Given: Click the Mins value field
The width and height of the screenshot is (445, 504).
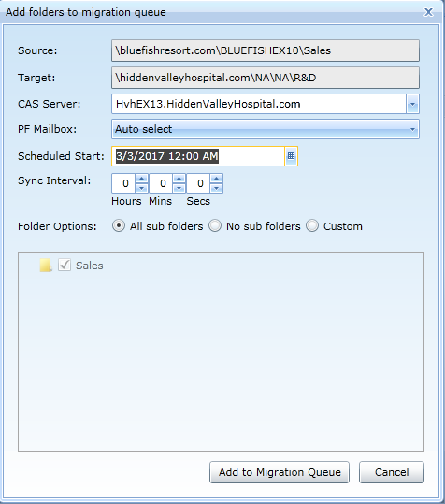Looking at the screenshot, I should point(162,183).
